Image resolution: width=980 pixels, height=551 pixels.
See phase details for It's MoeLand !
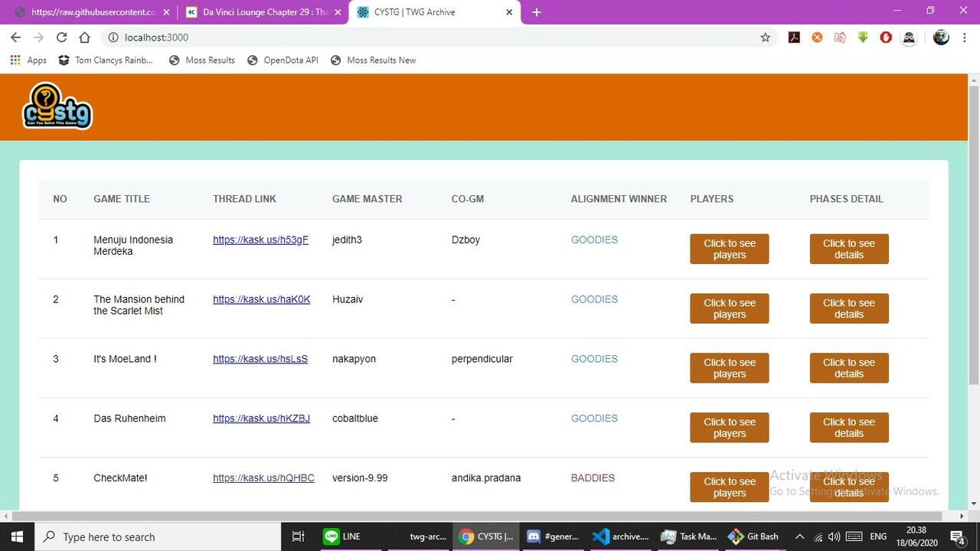pos(848,368)
